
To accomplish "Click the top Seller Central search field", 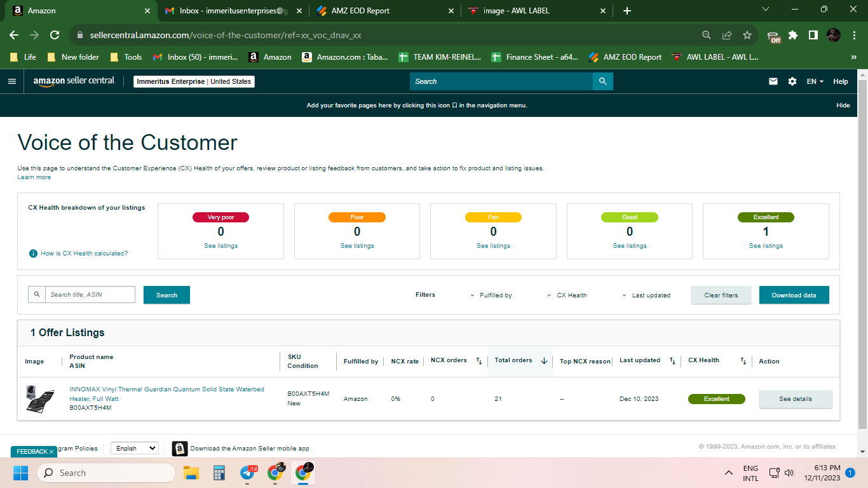I will [501, 81].
